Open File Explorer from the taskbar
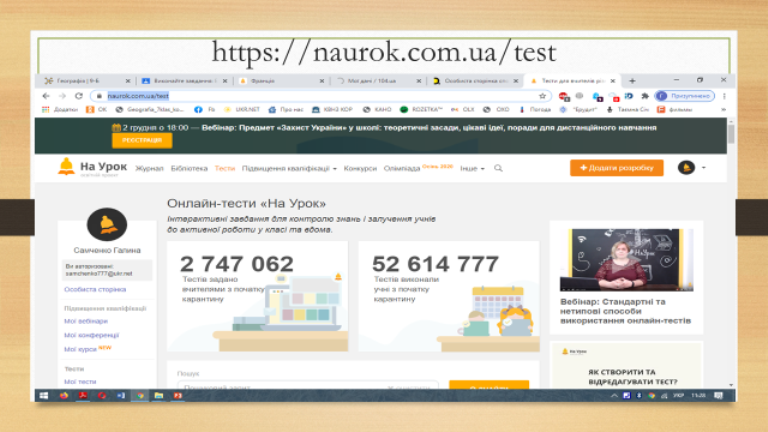Viewport: 768px width, 432px height. (159, 395)
